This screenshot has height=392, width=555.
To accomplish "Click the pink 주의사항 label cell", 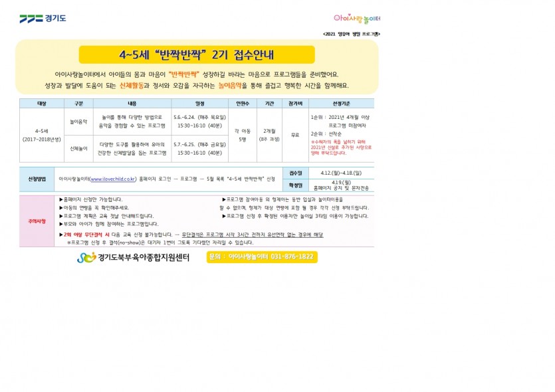I will pyautogui.click(x=37, y=221).
